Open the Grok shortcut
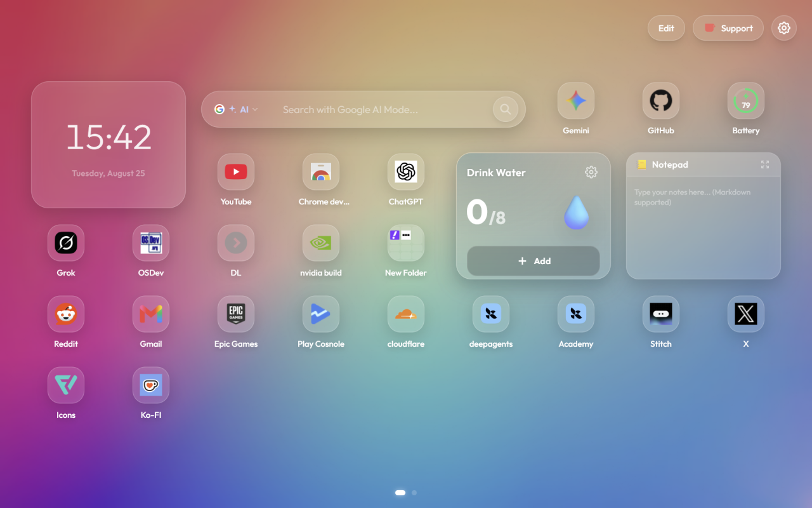 (66, 243)
